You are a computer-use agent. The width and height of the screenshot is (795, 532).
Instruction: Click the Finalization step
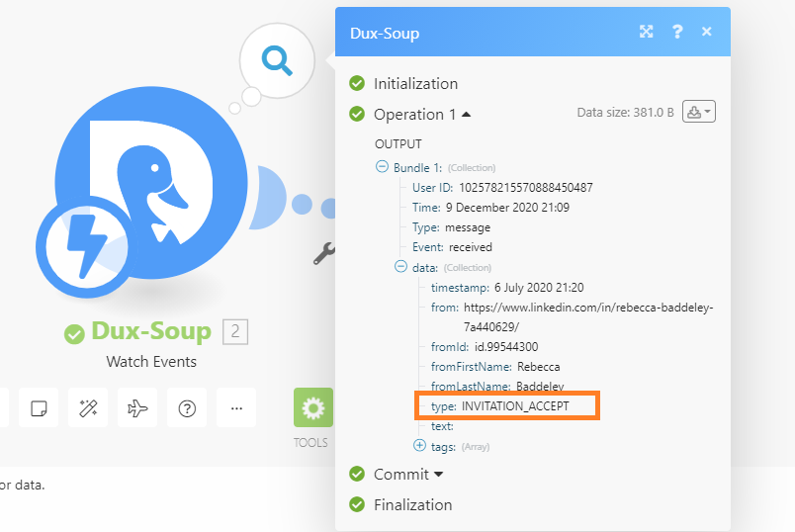[x=412, y=505]
